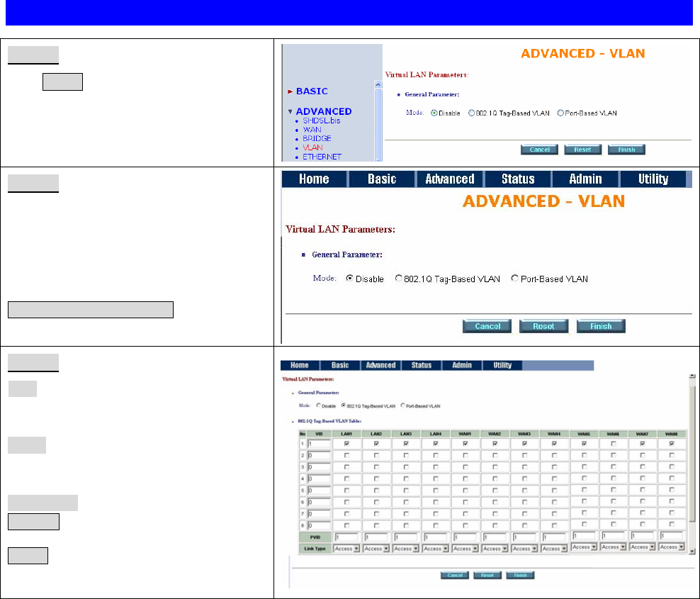Select Disable radio above the VLAN table
The height and width of the screenshot is (599, 700).
[x=318, y=405]
